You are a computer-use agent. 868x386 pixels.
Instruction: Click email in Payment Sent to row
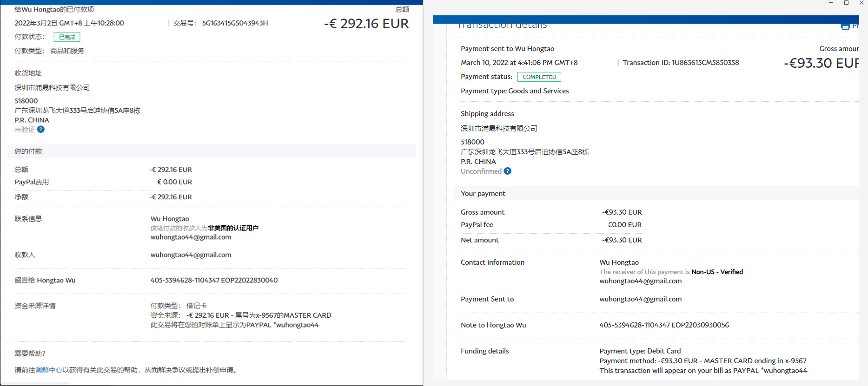point(640,299)
